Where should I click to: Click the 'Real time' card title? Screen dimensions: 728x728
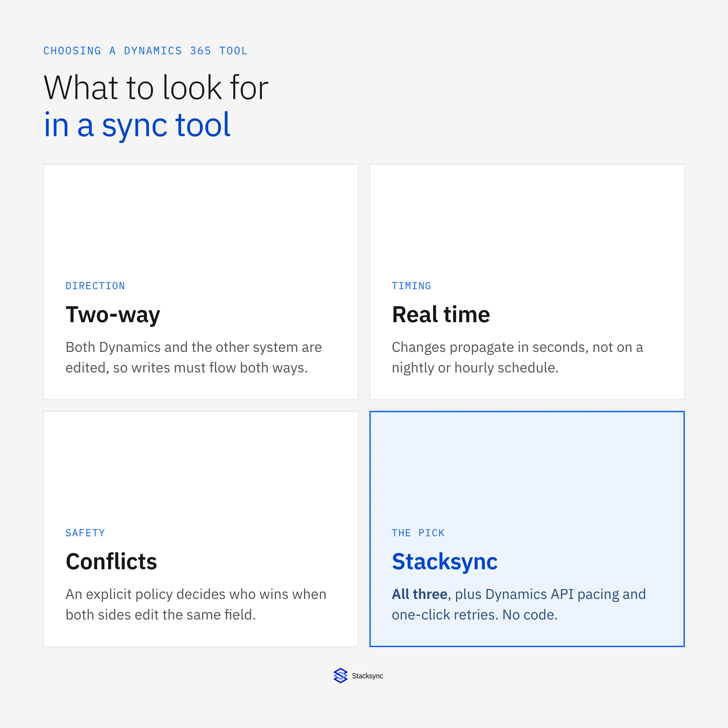pos(441,315)
